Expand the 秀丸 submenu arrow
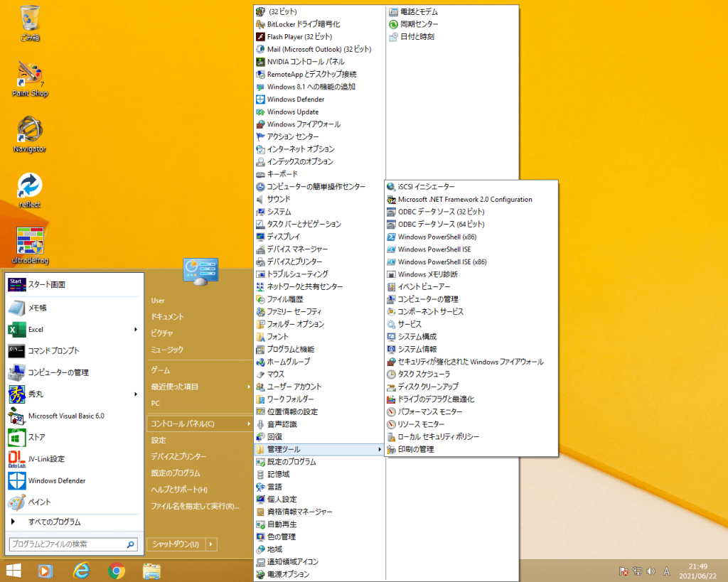Viewport: 728px width, 582px height. click(136, 394)
